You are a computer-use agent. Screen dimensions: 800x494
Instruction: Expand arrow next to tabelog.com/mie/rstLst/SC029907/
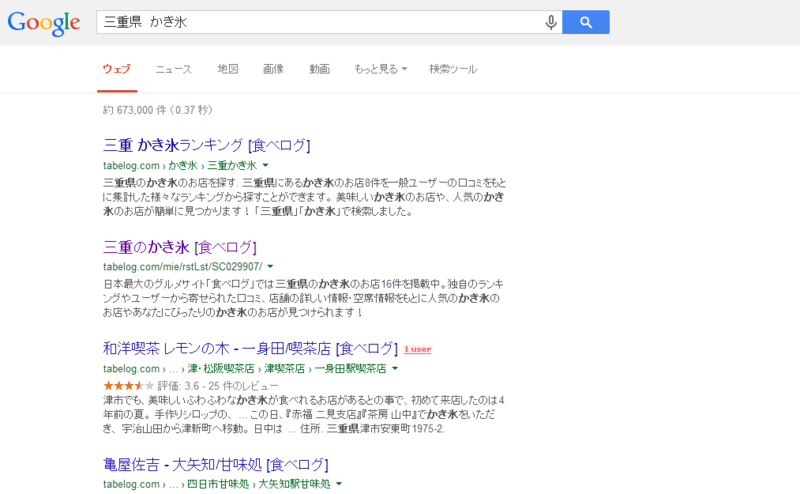pos(270,266)
